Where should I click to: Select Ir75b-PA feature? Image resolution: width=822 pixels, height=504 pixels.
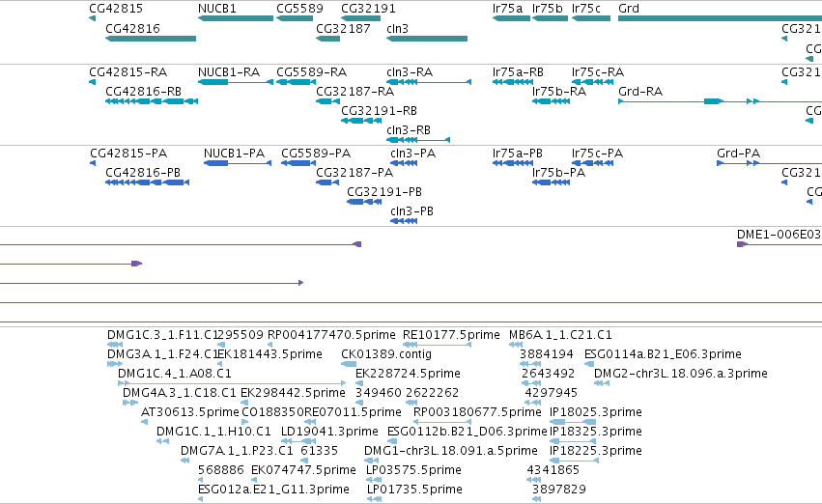[551, 182]
